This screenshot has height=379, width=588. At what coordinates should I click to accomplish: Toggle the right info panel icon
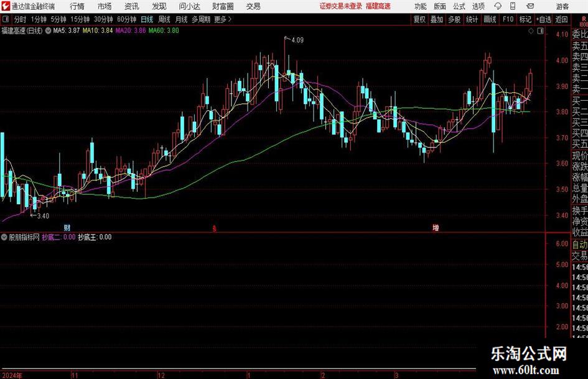coord(540,31)
